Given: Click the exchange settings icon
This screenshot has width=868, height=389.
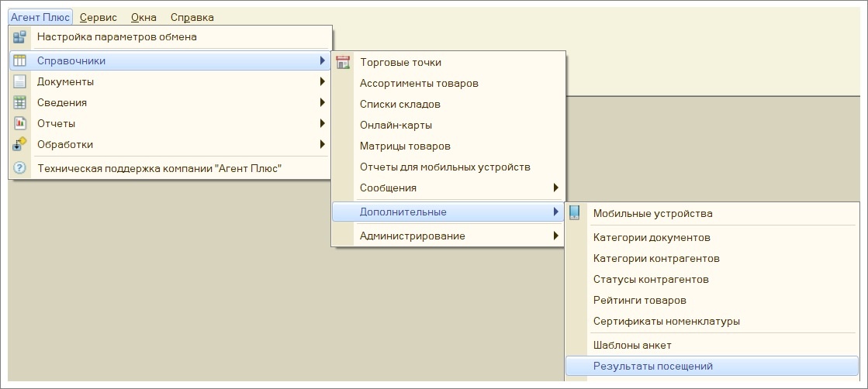Looking at the screenshot, I should (x=19, y=37).
